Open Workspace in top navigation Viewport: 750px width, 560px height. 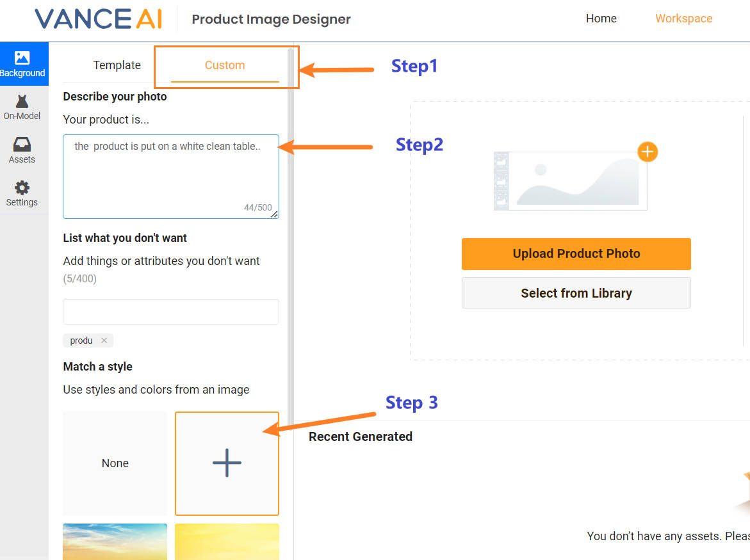[x=683, y=19]
